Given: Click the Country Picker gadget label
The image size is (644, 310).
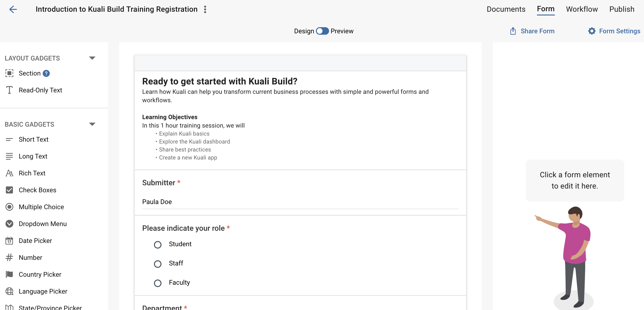Looking at the screenshot, I should point(40,274).
